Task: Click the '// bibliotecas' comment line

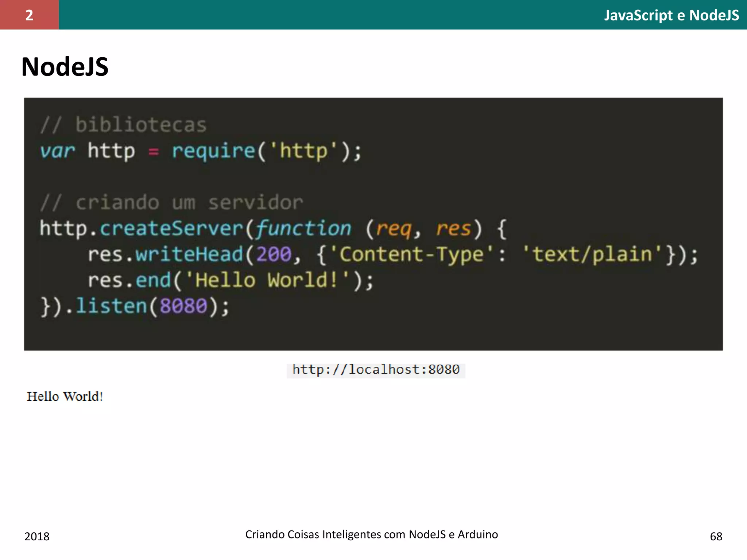Action: (123, 125)
